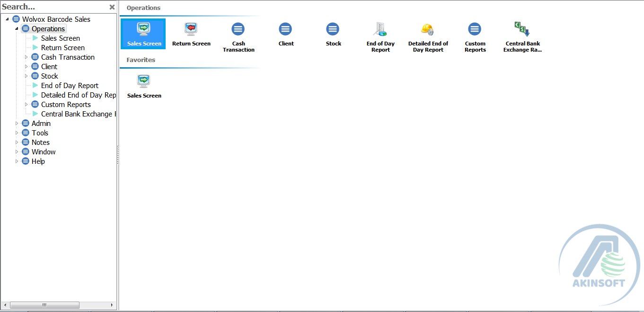
Task: Click the panel splitter handle dots
Action: coord(118,155)
